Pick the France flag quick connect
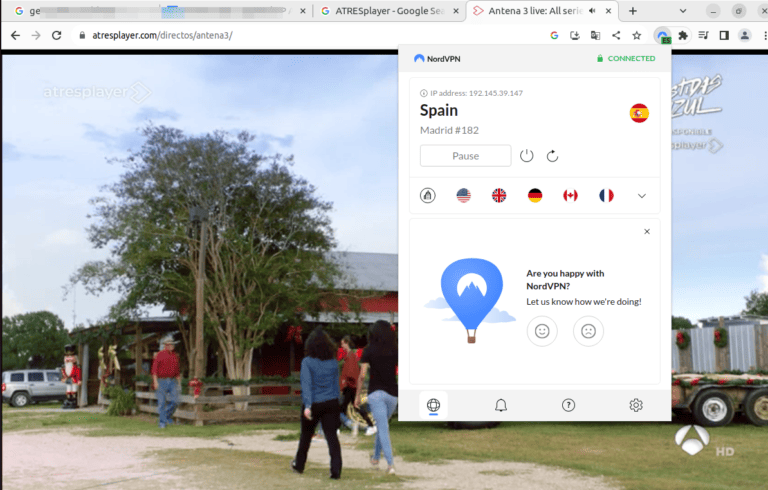The image size is (768, 490). click(606, 196)
